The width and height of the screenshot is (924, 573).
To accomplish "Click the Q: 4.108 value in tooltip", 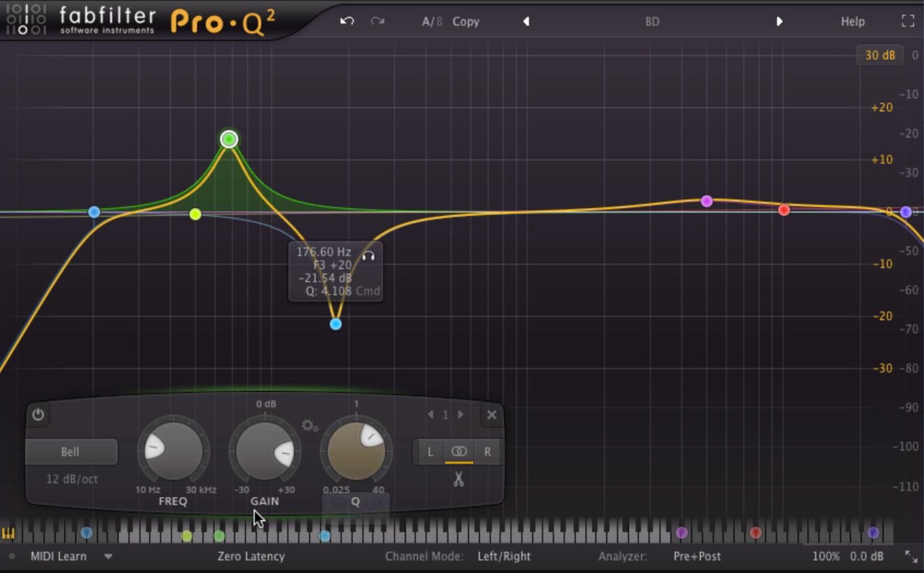I will point(329,292).
